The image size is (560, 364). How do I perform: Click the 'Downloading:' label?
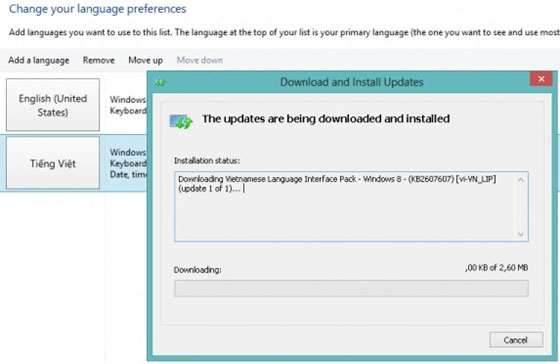click(x=198, y=270)
